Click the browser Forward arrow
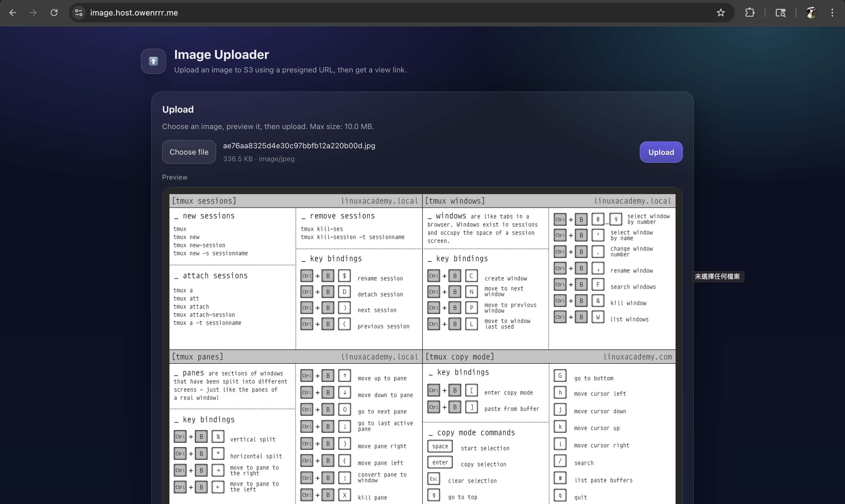Viewport: 845px width, 504px height. (33, 13)
